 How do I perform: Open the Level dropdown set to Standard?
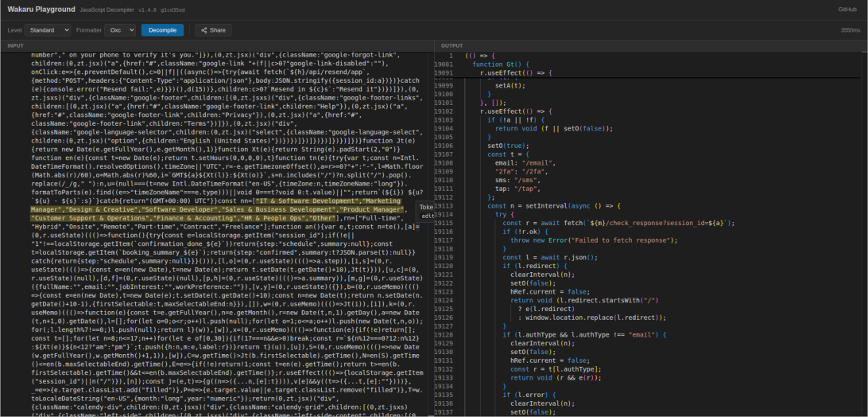click(x=48, y=30)
